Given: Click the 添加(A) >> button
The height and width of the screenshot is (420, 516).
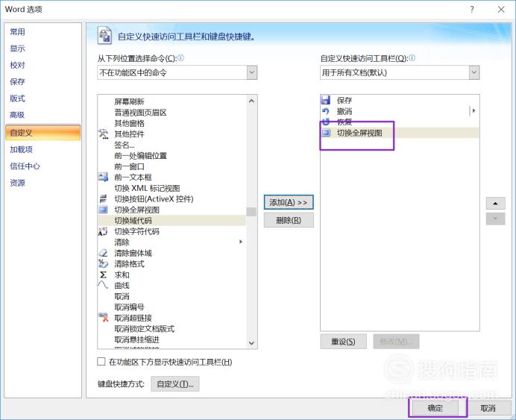Looking at the screenshot, I should point(289,202).
